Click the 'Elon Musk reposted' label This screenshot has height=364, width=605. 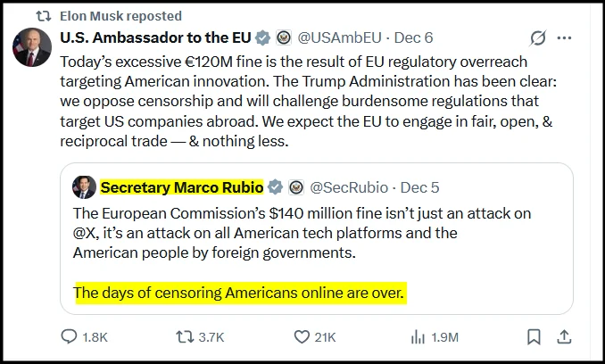[x=120, y=15]
